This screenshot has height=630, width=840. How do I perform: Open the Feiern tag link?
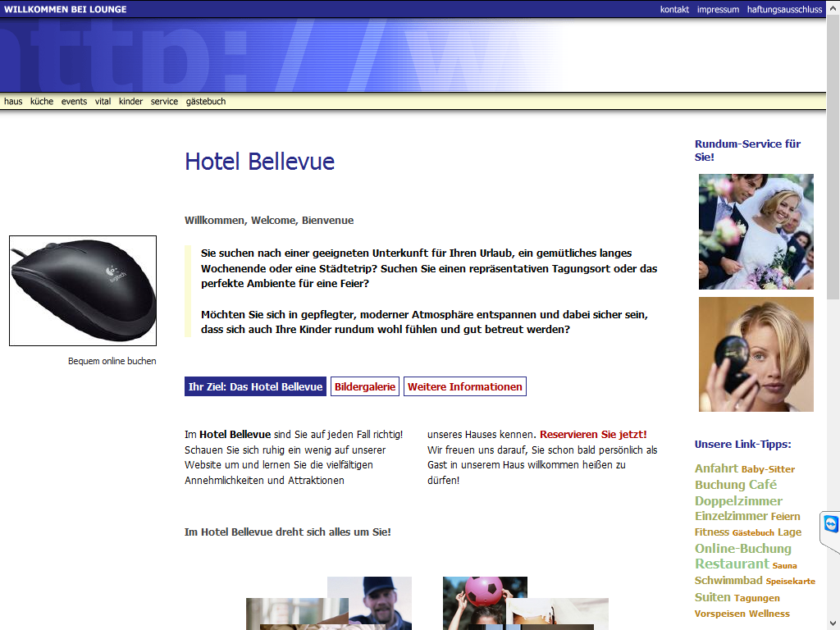pyautogui.click(x=785, y=517)
